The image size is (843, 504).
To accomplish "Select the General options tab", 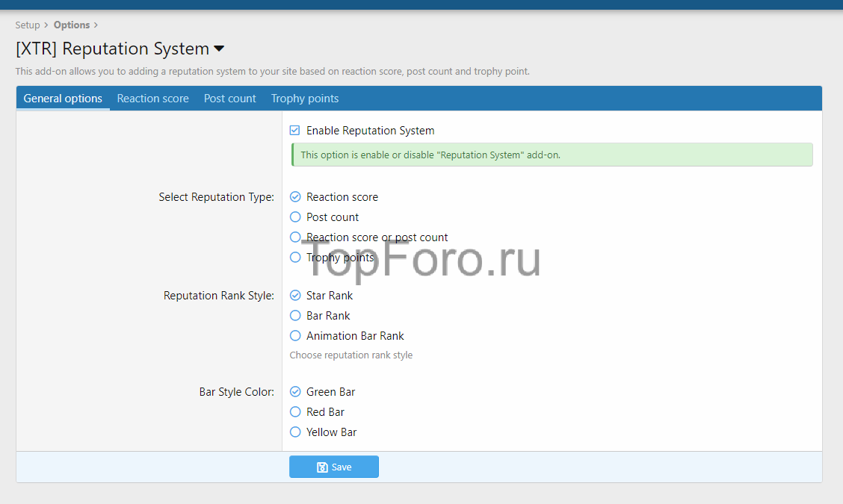I will point(63,99).
